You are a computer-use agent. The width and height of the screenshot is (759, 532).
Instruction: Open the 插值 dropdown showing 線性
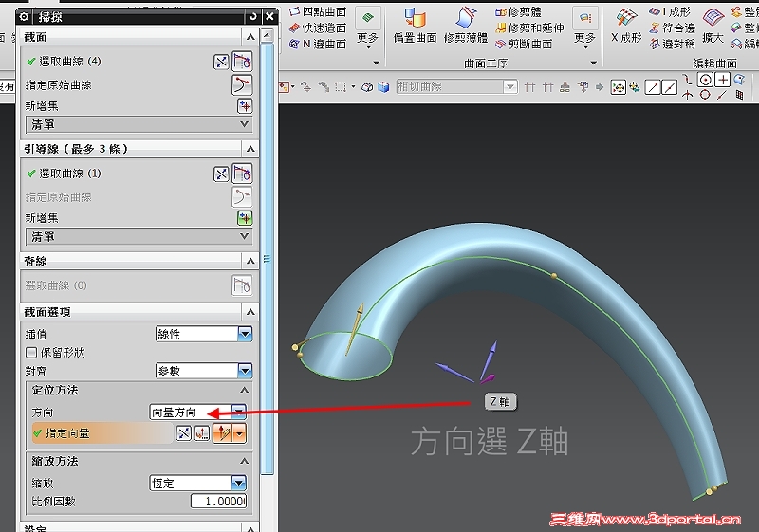pyautogui.click(x=204, y=334)
